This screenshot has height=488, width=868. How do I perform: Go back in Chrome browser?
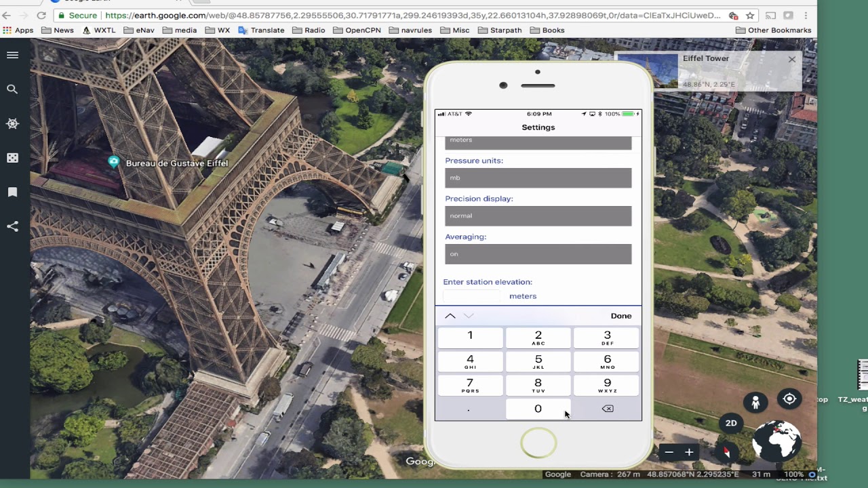tap(7, 15)
